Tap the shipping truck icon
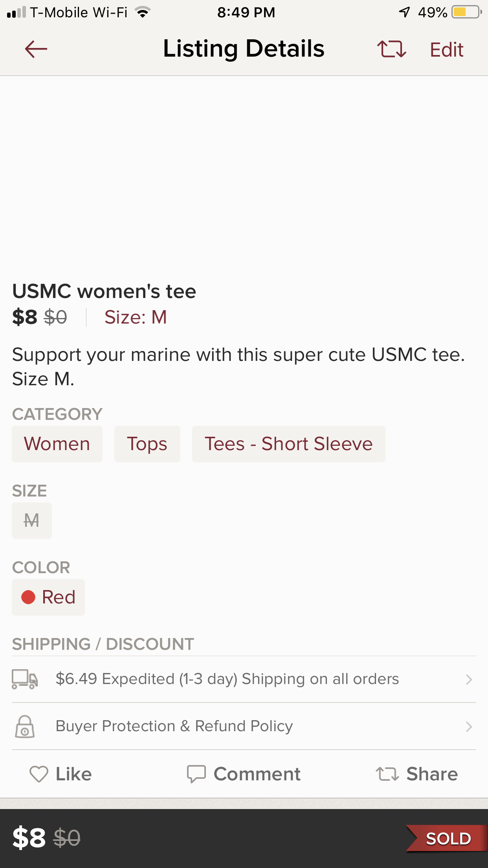Image resolution: width=488 pixels, height=868 pixels. point(25,679)
